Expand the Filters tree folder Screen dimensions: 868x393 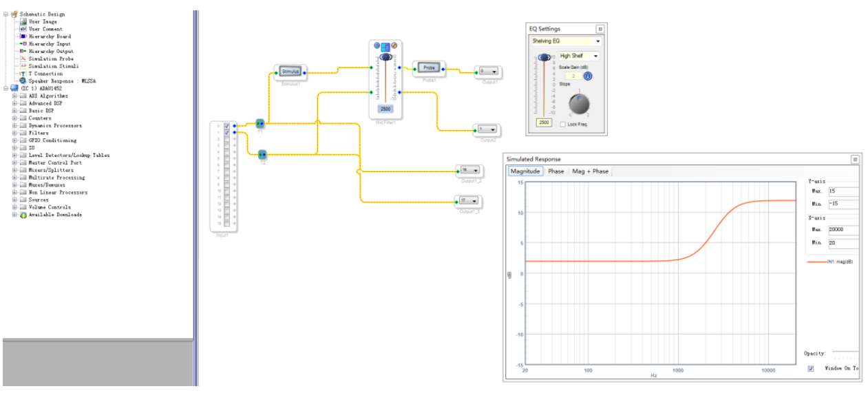click(14, 133)
